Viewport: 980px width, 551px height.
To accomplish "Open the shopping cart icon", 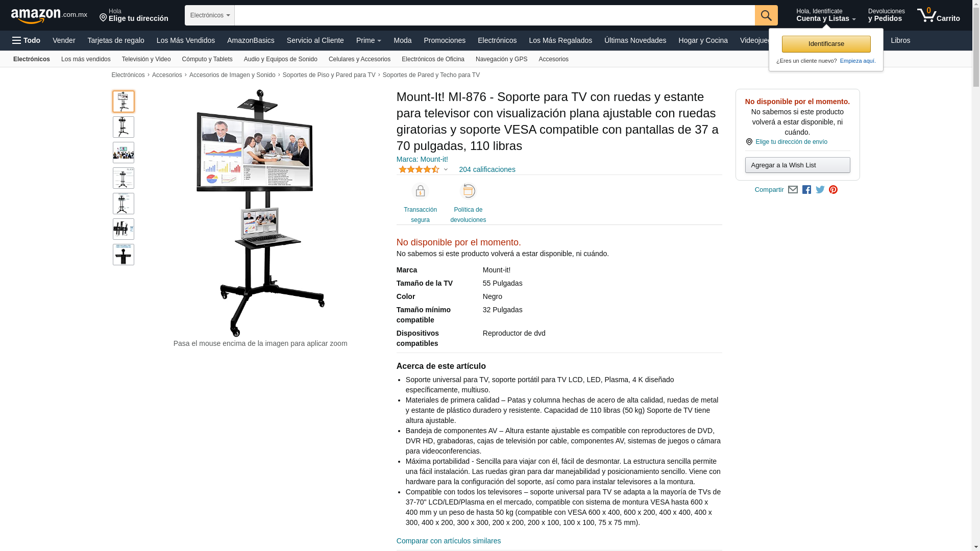I will [938, 15].
